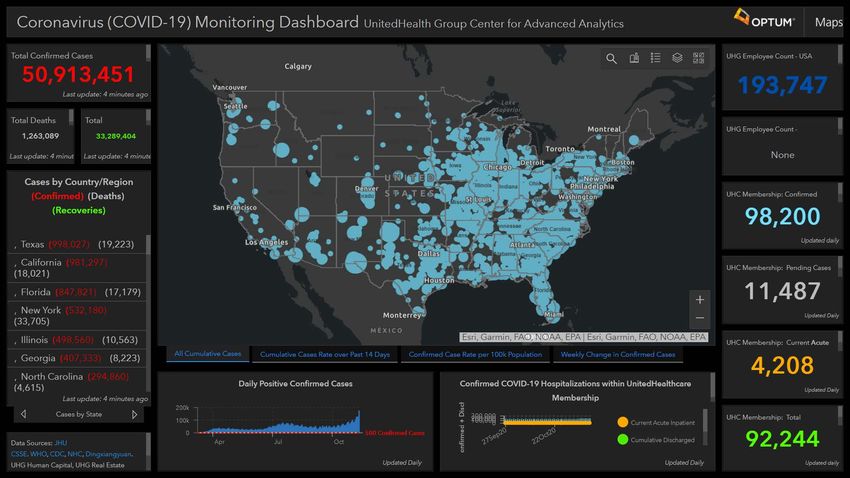Open the map layers list
Screen dimensions: 850x478
(x=677, y=57)
